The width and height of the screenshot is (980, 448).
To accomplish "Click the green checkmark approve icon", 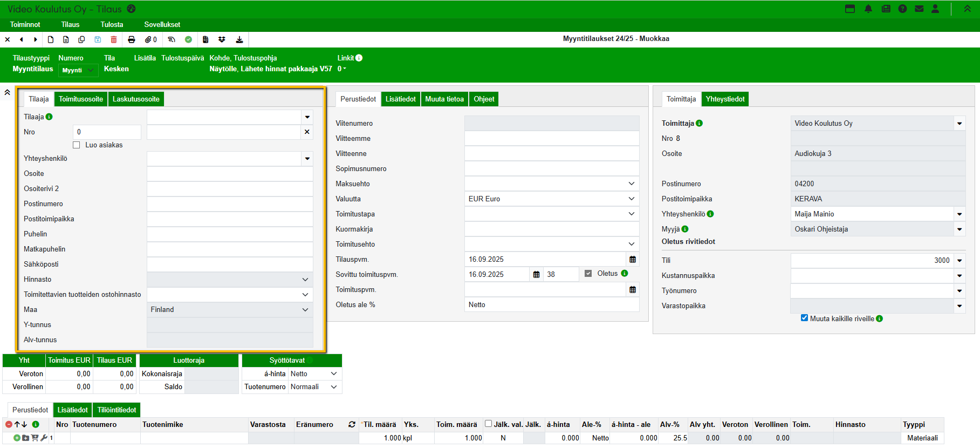I will (188, 39).
